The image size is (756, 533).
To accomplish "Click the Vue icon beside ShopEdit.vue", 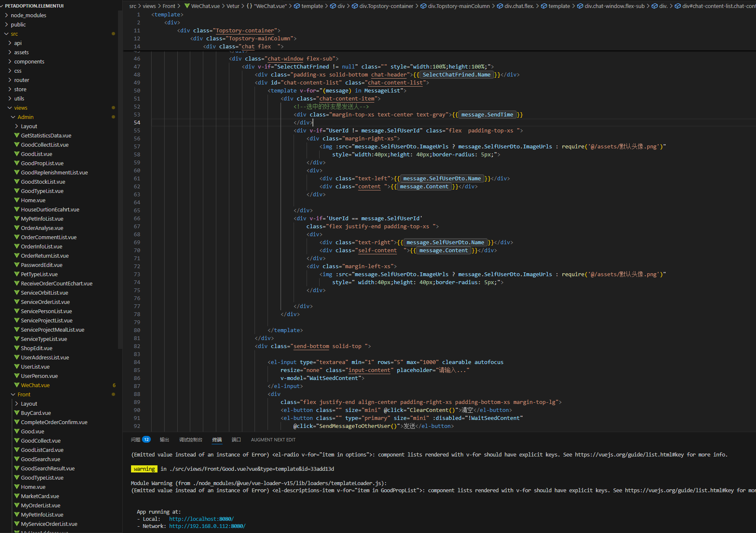I will 17,348.
